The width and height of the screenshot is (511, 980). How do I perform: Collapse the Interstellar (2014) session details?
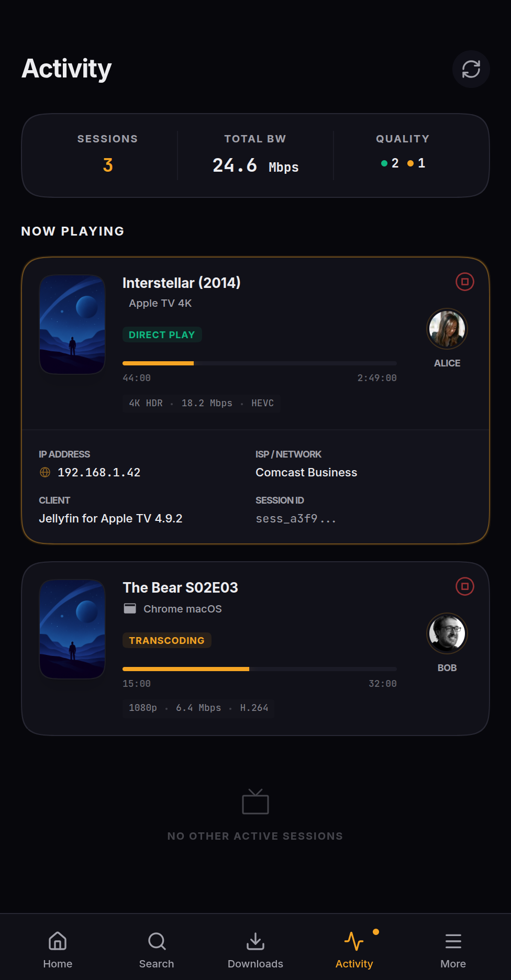click(x=256, y=343)
